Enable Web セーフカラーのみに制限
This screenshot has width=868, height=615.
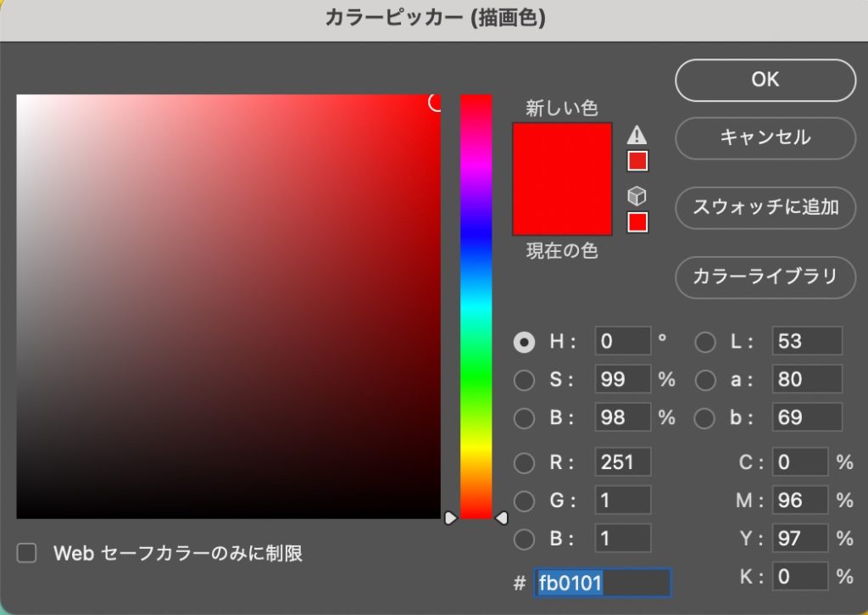click(x=26, y=553)
